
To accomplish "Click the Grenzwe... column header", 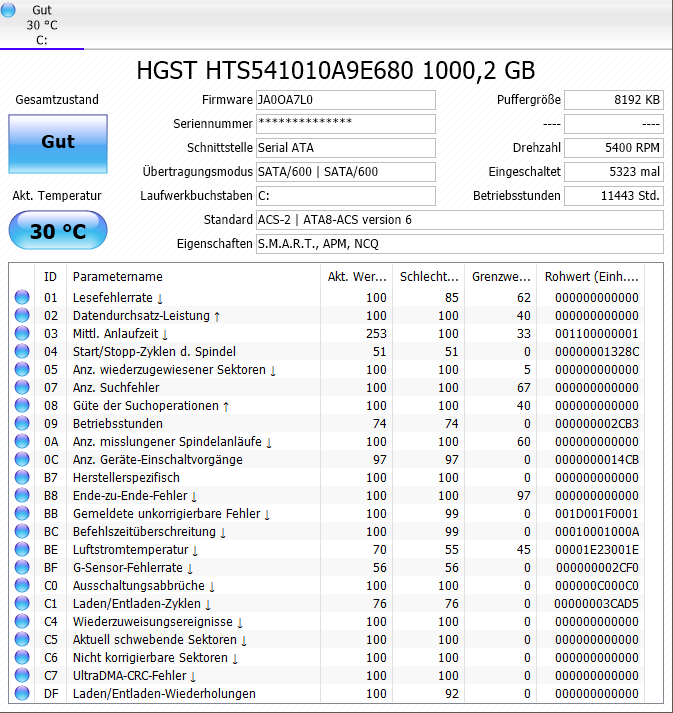I will click(x=501, y=276).
